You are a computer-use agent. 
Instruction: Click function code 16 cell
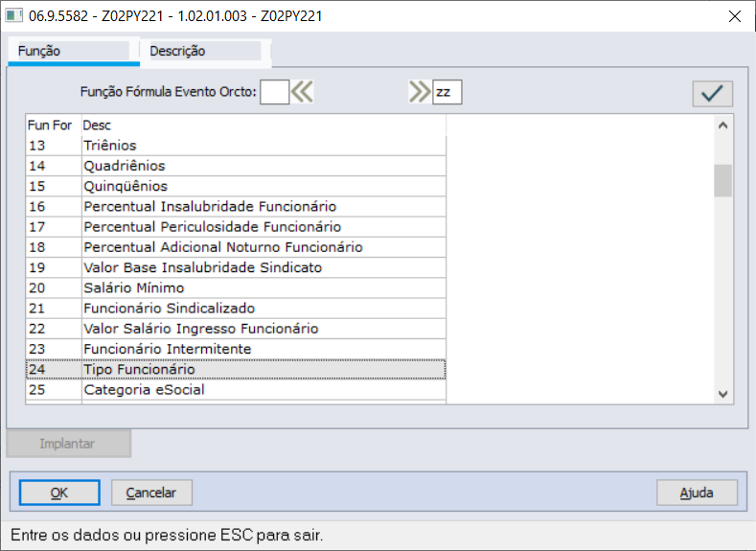pos(54,206)
